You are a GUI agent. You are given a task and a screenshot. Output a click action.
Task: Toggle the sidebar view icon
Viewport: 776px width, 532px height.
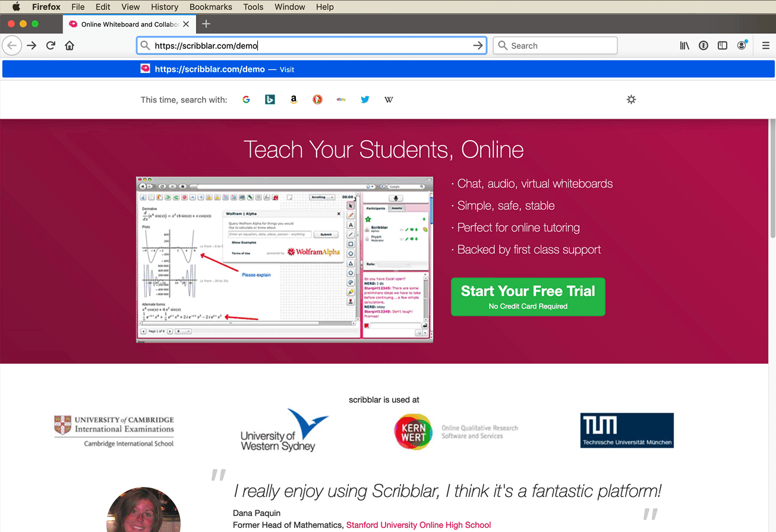723,45
